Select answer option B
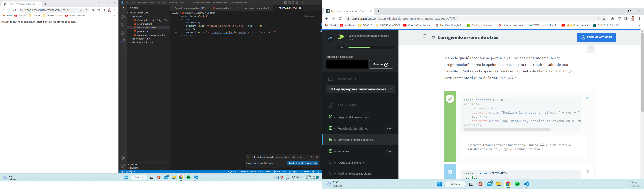 coord(450,172)
